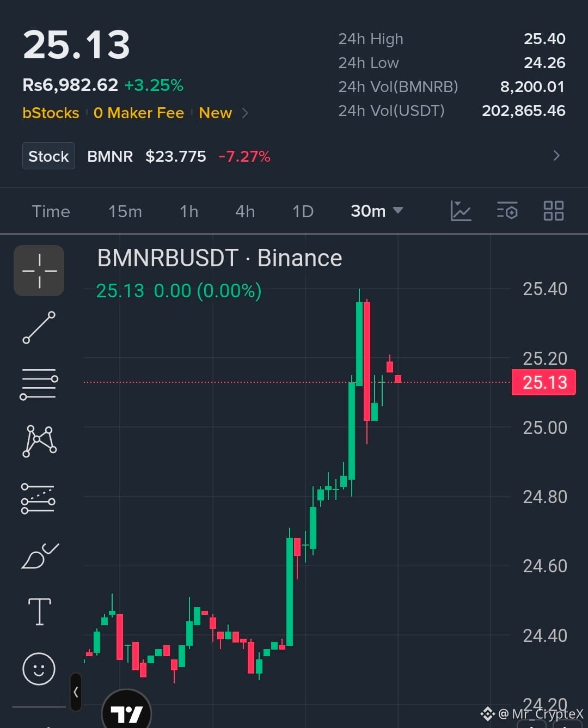
Task: Click the BMNR ticker text
Action: click(110, 156)
